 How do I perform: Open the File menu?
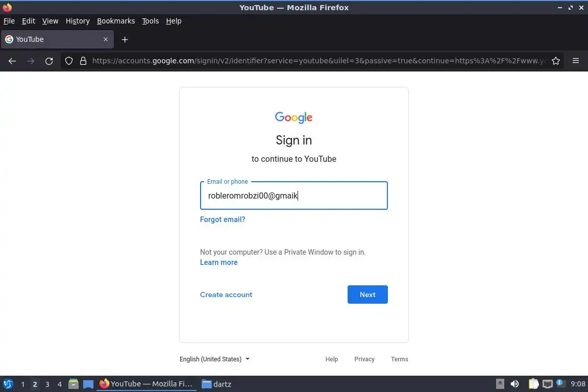[x=9, y=21]
